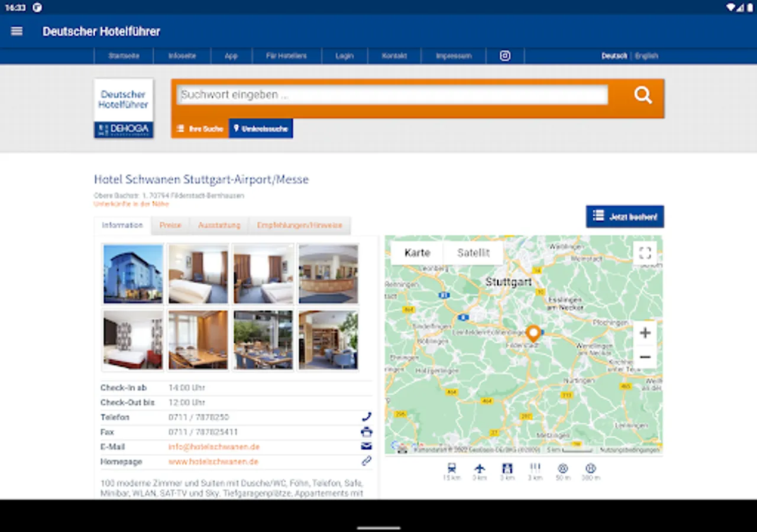Open map Nutzungsbedingungen link
The width and height of the screenshot is (757, 532).
coord(629,450)
